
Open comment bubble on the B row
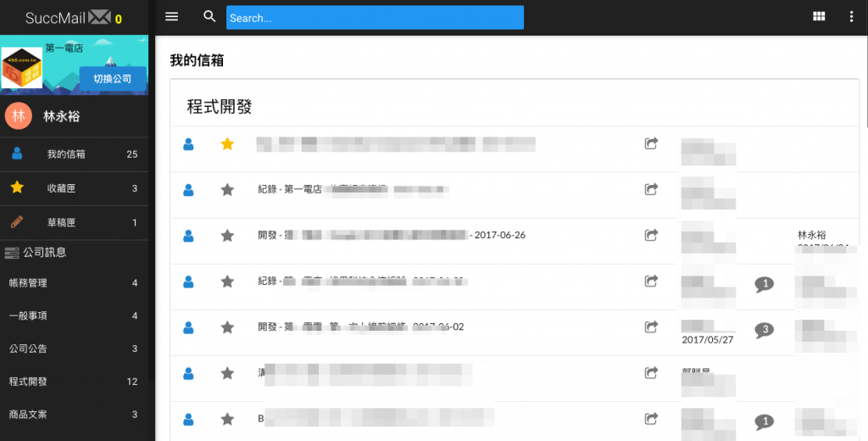[x=765, y=422]
